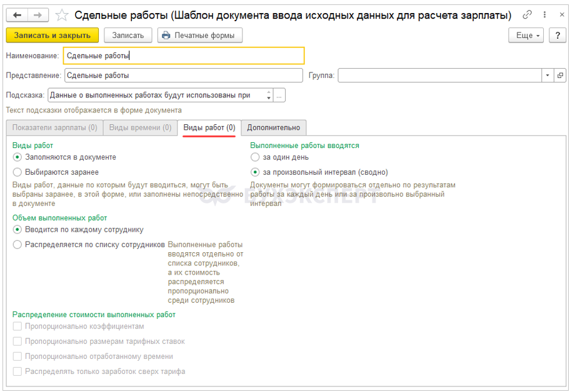Click the Записать и закрыть button

coord(52,36)
